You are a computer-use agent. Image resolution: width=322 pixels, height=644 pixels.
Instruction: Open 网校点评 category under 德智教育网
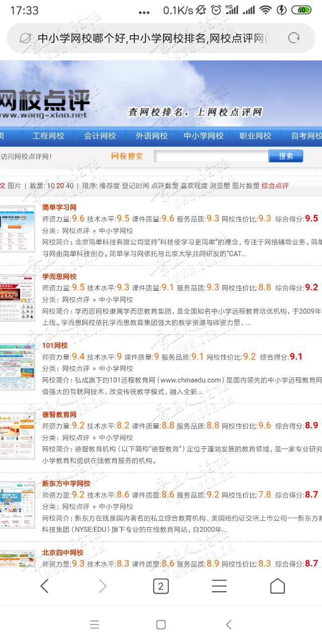(76, 438)
